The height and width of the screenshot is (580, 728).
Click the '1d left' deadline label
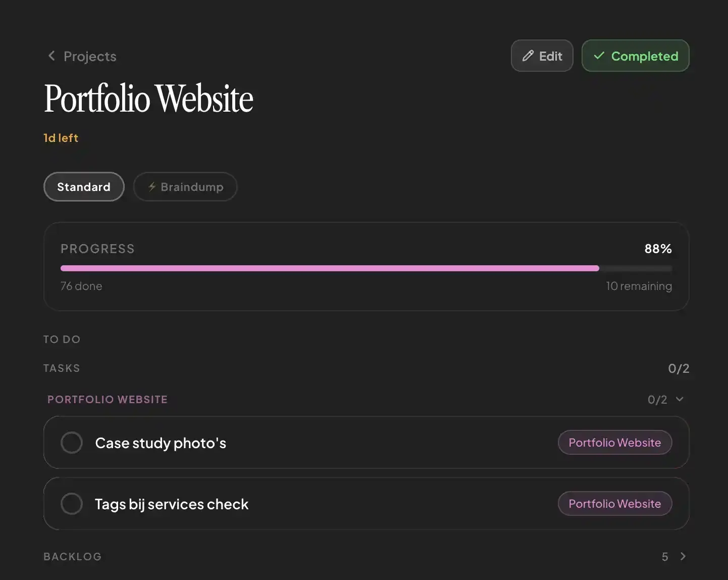(61, 138)
